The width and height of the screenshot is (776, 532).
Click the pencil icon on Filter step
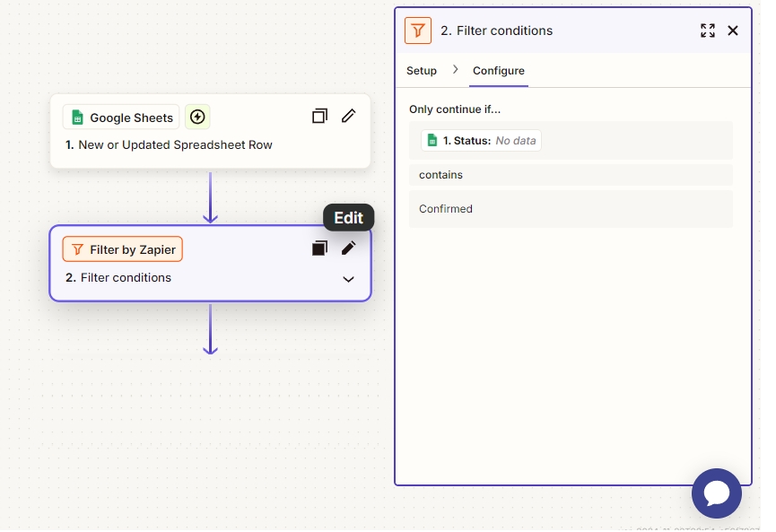(x=349, y=249)
